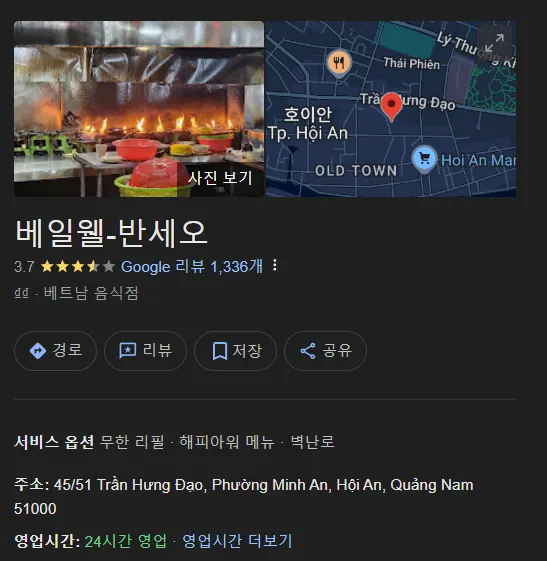Expand 영업시간 더보기 hours

pyautogui.click(x=237, y=541)
